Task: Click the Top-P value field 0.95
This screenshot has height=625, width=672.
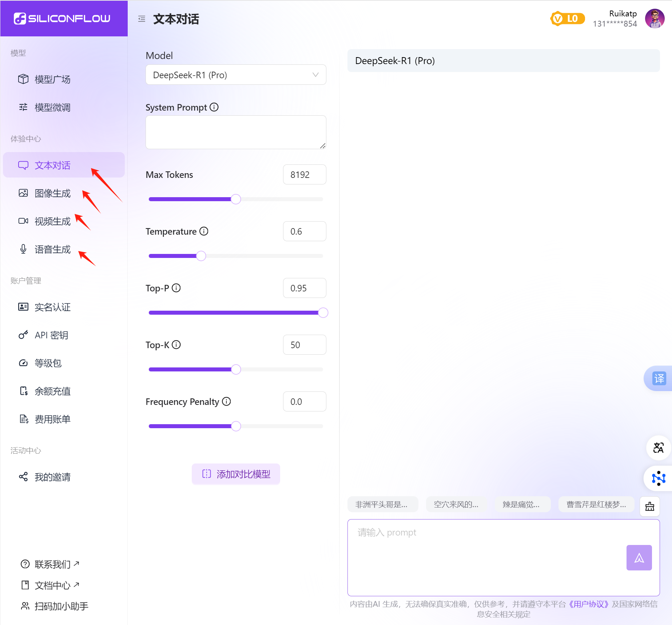Action: 305,288
